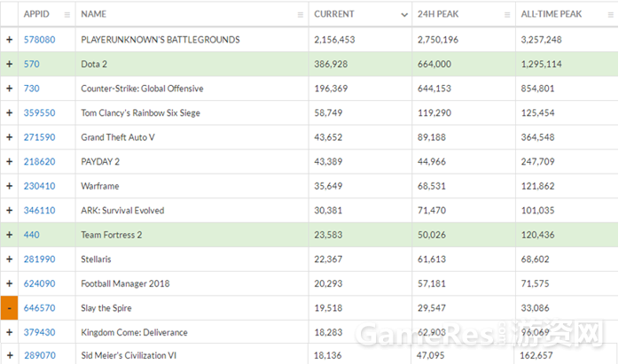Open app ID link 271590
The width and height of the screenshot is (626, 364).
coord(39,136)
